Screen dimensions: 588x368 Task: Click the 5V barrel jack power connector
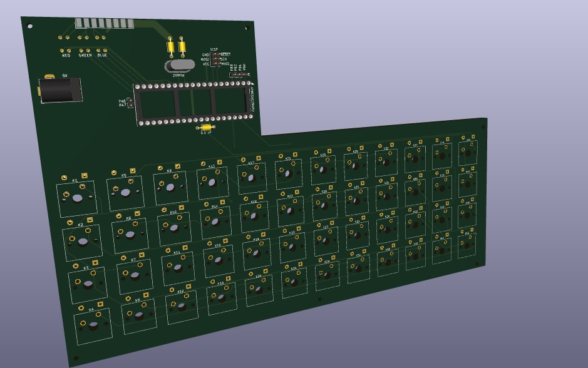point(60,89)
